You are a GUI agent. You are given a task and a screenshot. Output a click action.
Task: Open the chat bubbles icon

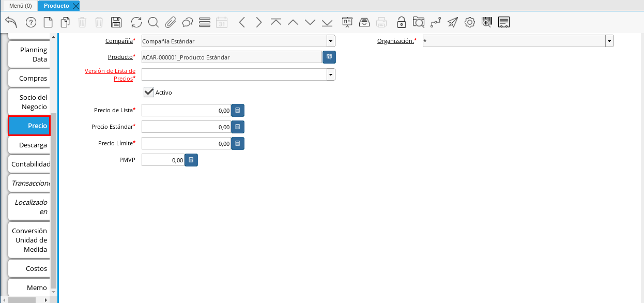[188, 22]
